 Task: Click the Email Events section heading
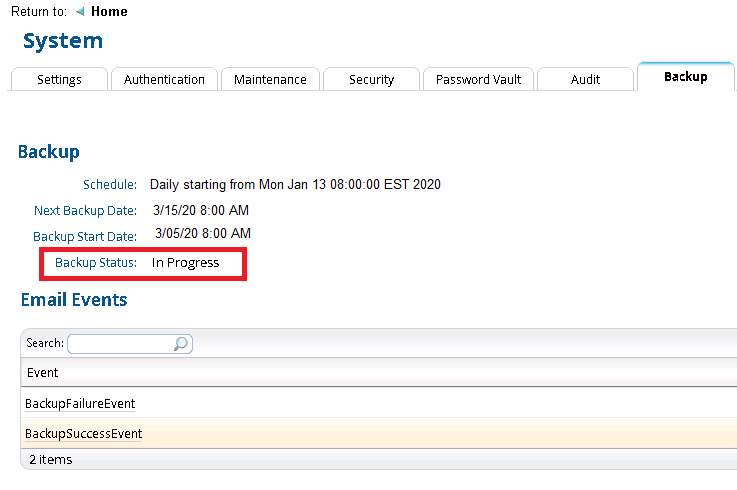[x=74, y=300]
